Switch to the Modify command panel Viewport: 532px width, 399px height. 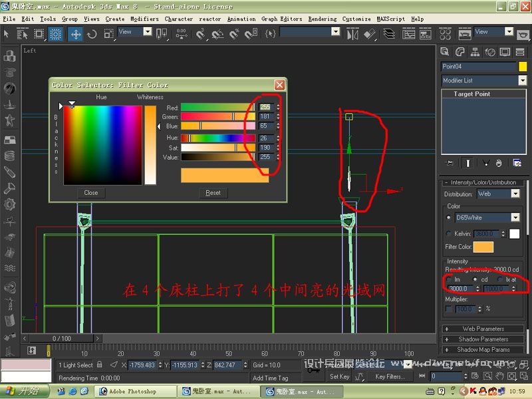click(x=460, y=52)
